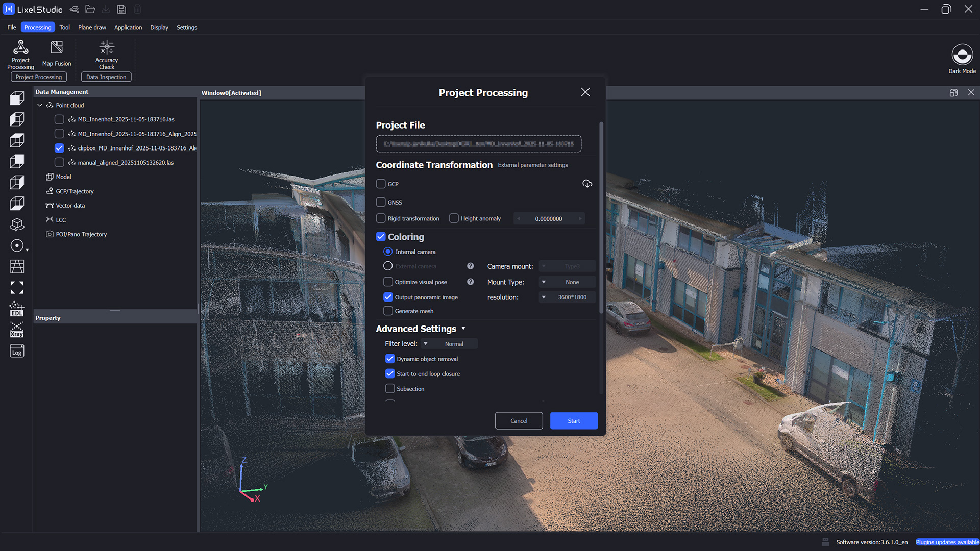This screenshot has width=980, height=551.
Task: Open the Application menu
Action: (x=128, y=27)
